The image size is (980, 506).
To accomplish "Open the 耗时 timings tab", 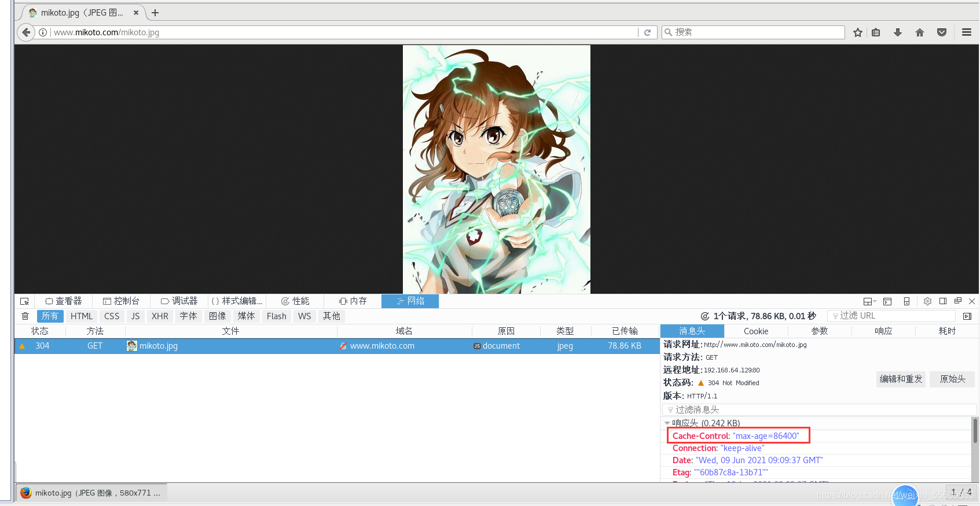I will [x=947, y=331].
